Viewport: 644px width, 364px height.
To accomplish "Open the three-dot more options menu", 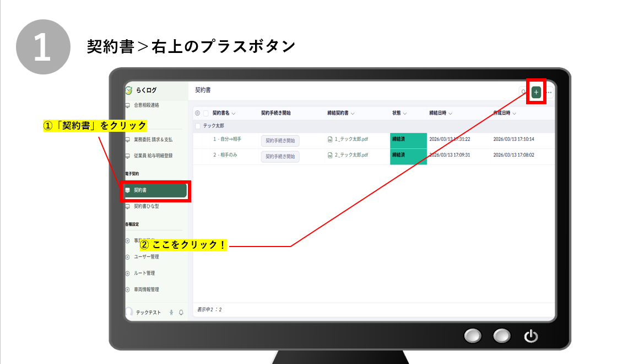I will [x=549, y=92].
